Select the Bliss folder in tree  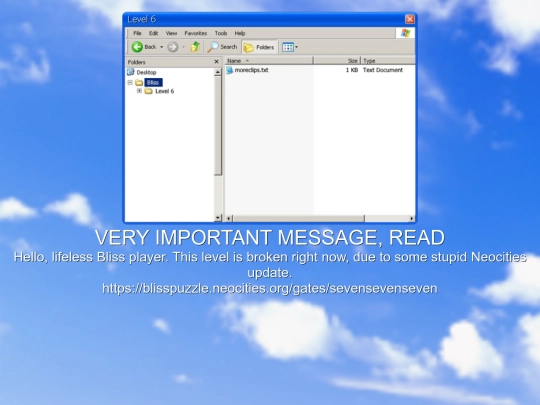(x=153, y=82)
